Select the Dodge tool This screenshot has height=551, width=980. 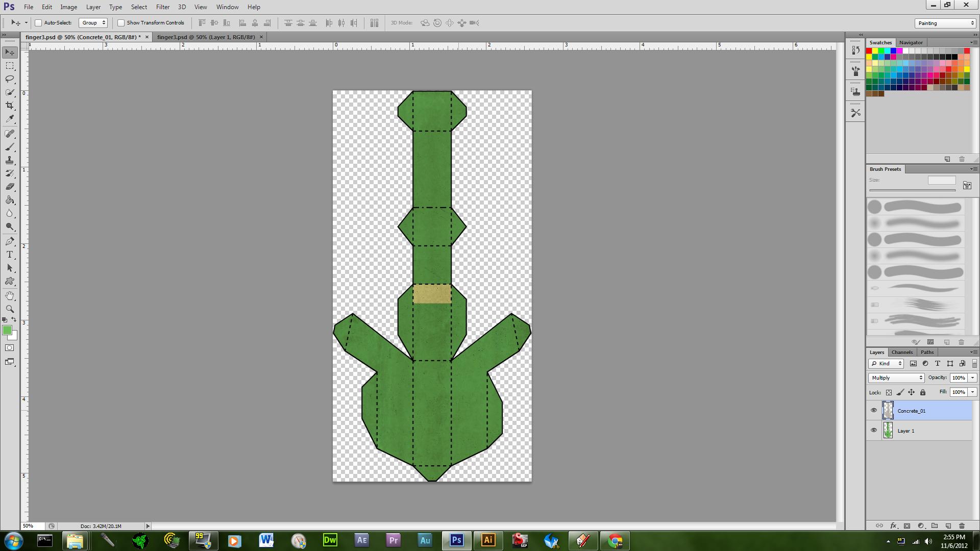pos(10,227)
